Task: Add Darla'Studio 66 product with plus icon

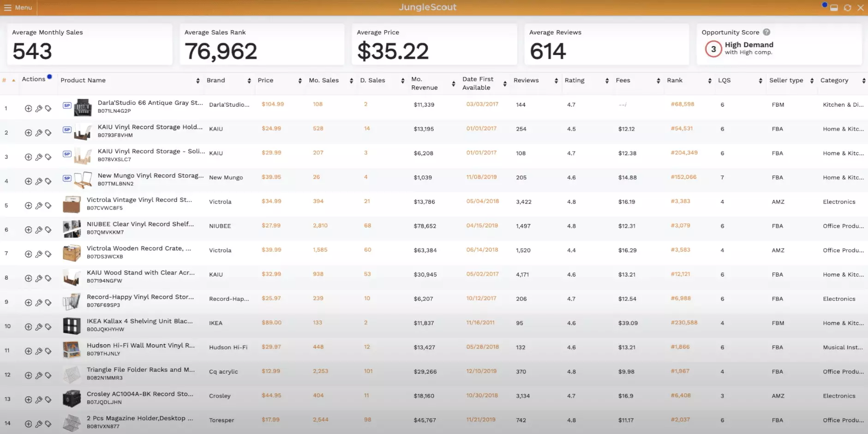Action: [28, 108]
